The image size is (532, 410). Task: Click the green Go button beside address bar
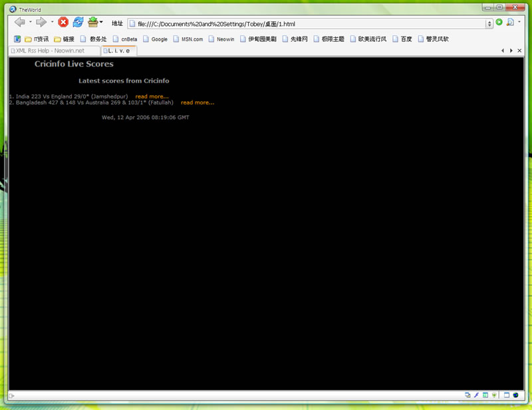pyautogui.click(x=499, y=22)
